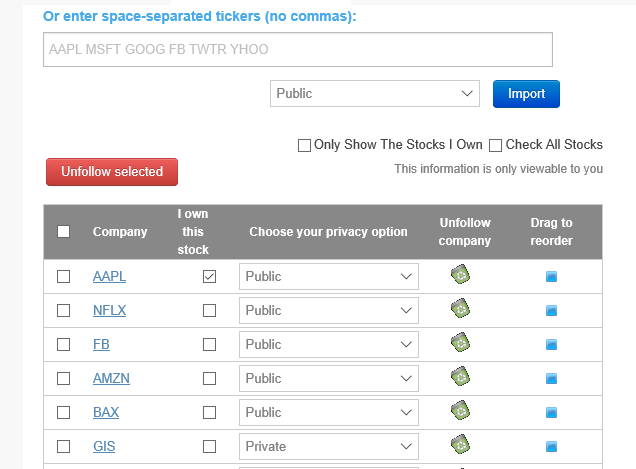Unfollow AAPL using its recycle bin icon
636x469 pixels.
[x=460, y=275]
